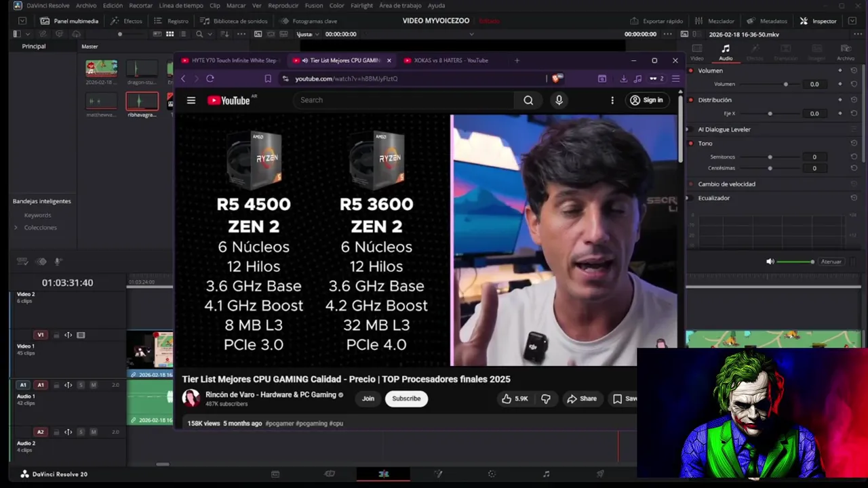Toggle Distribución section enable dot
Image resolution: width=868 pixels, height=488 pixels.
click(x=691, y=100)
